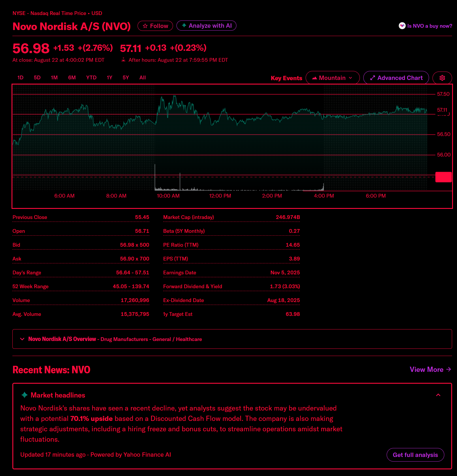Switch chart to 6M range
This screenshot has height=476, width=457.
point(72,78)
